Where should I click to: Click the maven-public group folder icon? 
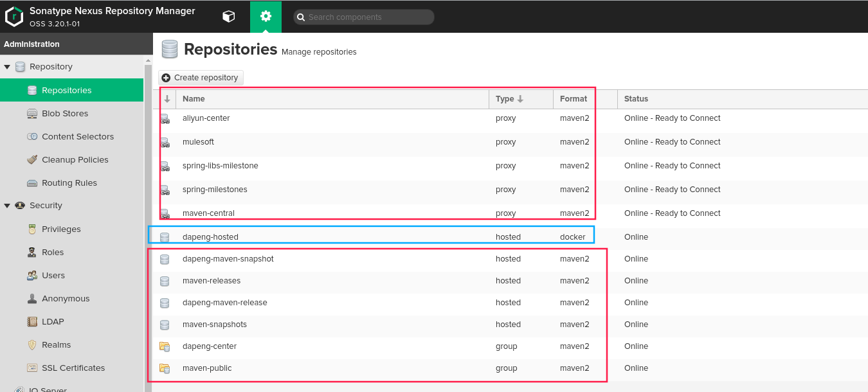click(165, 368)
